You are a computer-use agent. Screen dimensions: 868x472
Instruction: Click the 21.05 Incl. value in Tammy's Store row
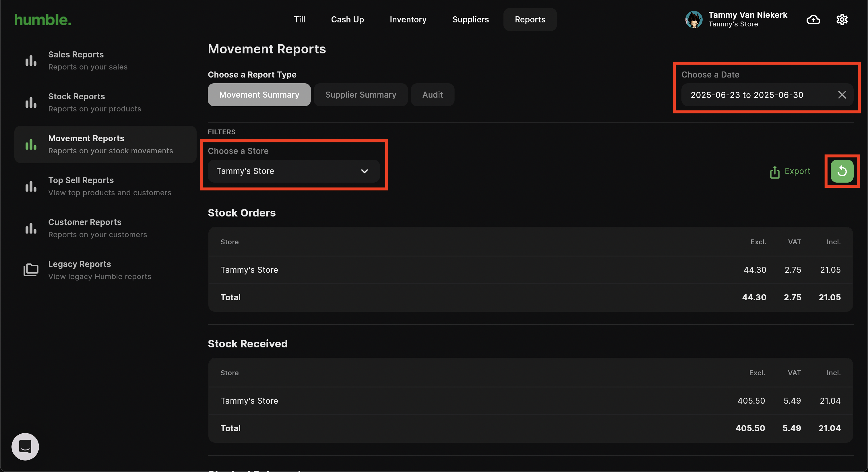pyautogui.click(x=830, y=270)
